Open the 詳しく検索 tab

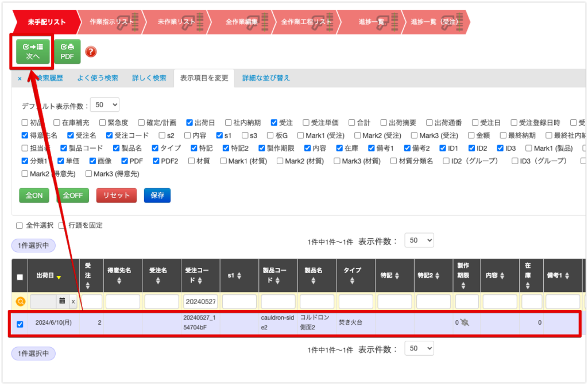[149, 78]
